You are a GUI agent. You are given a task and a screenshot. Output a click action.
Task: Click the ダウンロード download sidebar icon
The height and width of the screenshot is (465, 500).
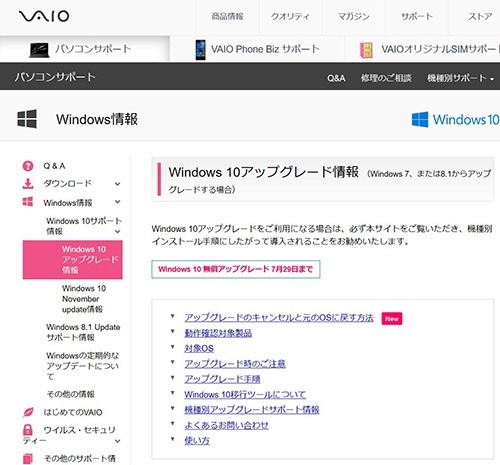[x=28, y=184]
